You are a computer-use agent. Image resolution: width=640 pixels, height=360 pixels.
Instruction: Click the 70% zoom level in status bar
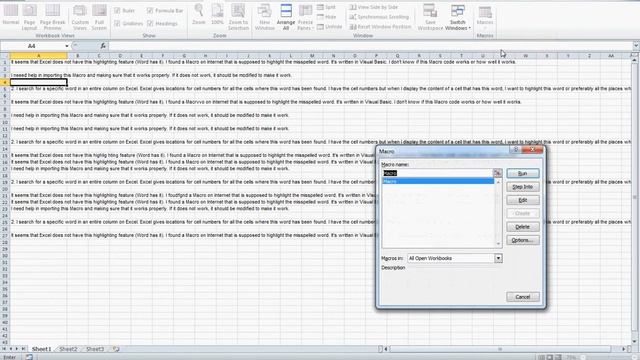[x=571, y=358]
